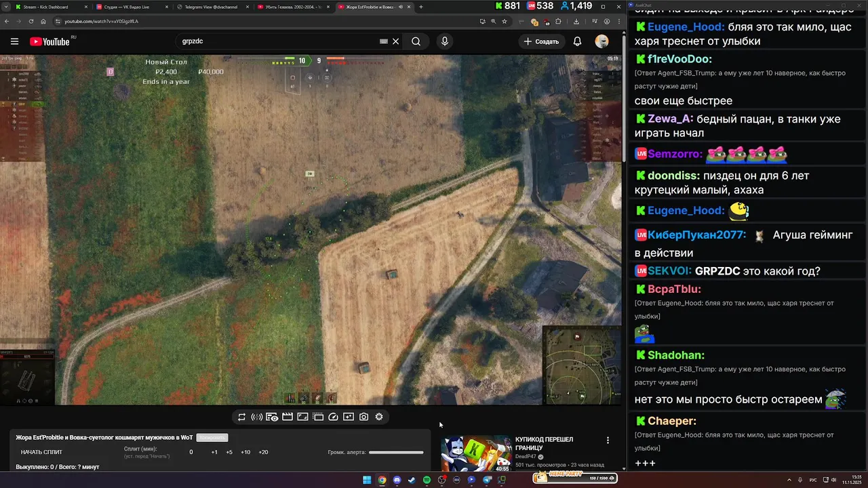Viewport: 868px width, 488px height.
Task: Click the frame-with-plus icon in player toolbar
Action: pyautogui.click(x=349, y=417)
